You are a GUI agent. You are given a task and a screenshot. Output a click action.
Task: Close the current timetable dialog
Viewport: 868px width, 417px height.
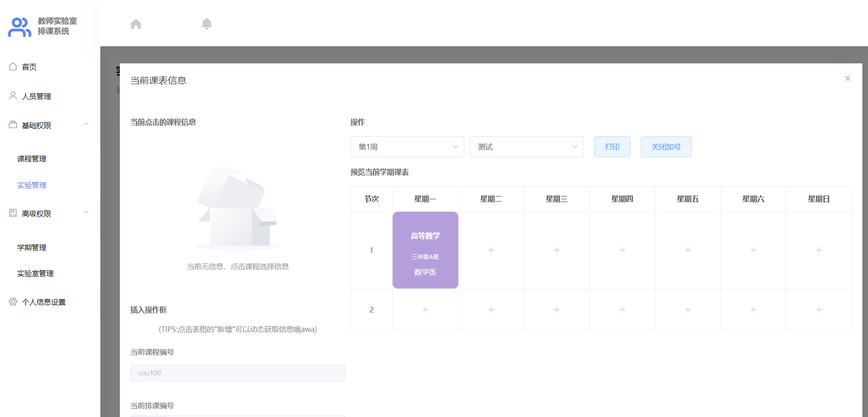tap(847, 79)
